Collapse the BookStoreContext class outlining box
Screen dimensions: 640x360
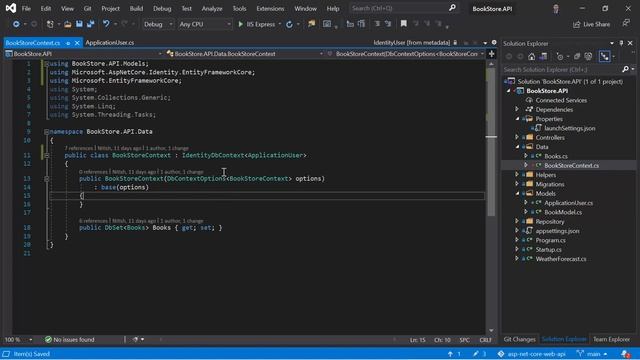pyautogui.click(x=47, y=156)
